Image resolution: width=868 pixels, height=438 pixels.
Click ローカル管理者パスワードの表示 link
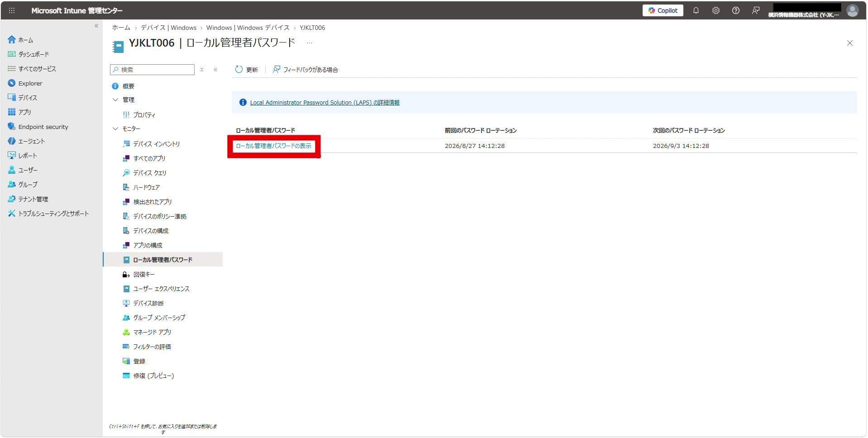point(274,146)
